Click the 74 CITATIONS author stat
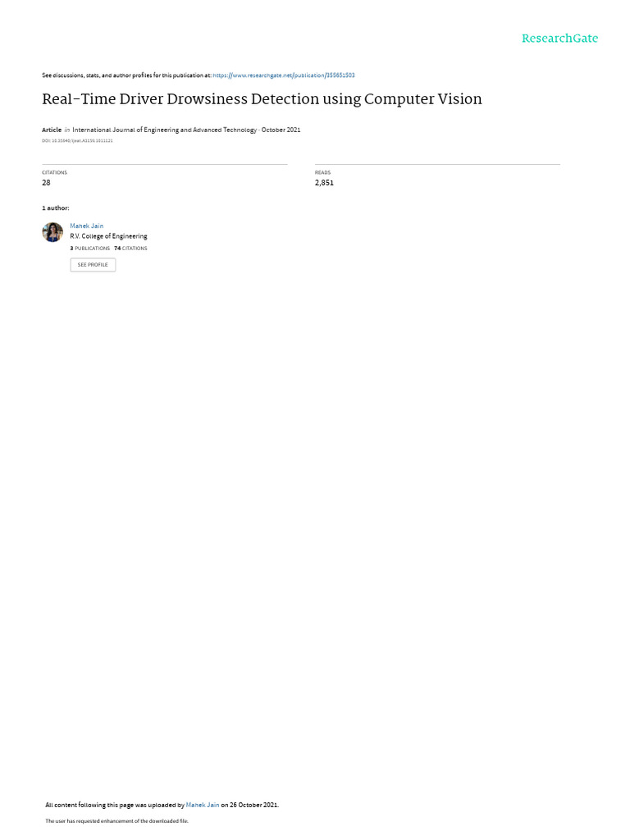Viewport: 630px width, 840px height. tap(130, 249)
